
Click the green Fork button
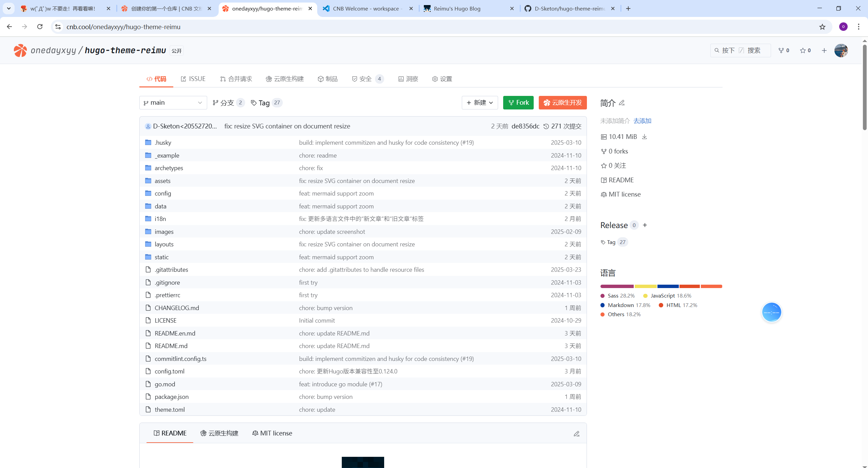click(518, 103)
